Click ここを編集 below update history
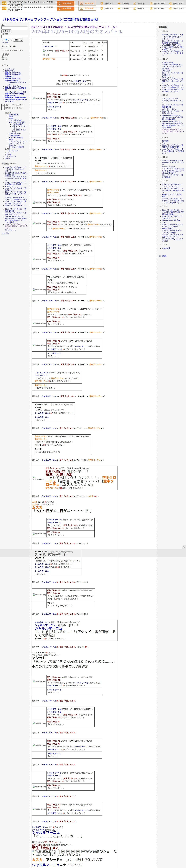Screen dimensions: 186x868 point(162,256)
